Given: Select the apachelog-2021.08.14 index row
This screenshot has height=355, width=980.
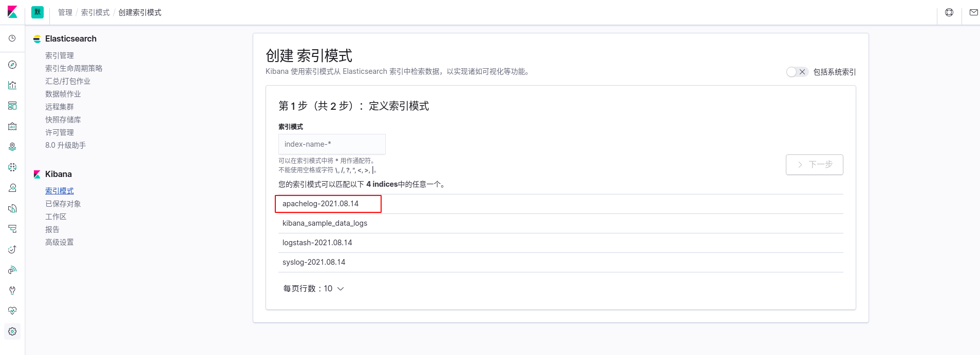Looking at the screenshot, I should (561, 204).
